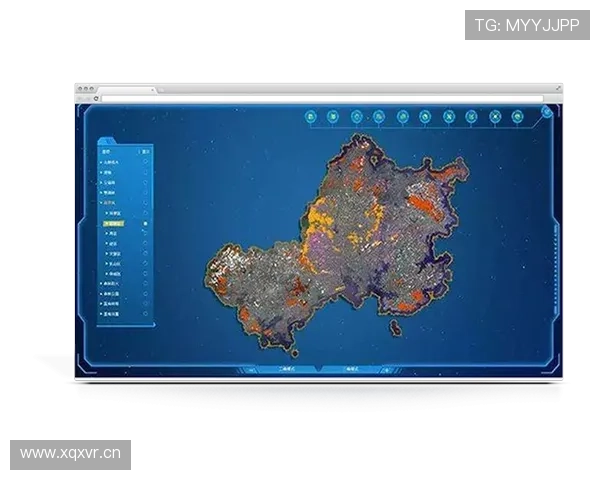Enter fullscreen with the browser's top-right arrows icon
Viewport: 600px width, 480px height.
[x=558, y=88]
